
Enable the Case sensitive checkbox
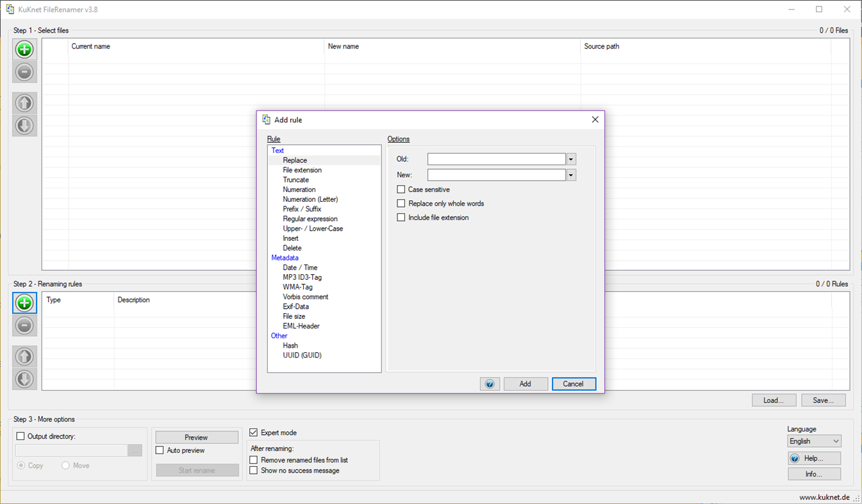(x=401, y=190)
